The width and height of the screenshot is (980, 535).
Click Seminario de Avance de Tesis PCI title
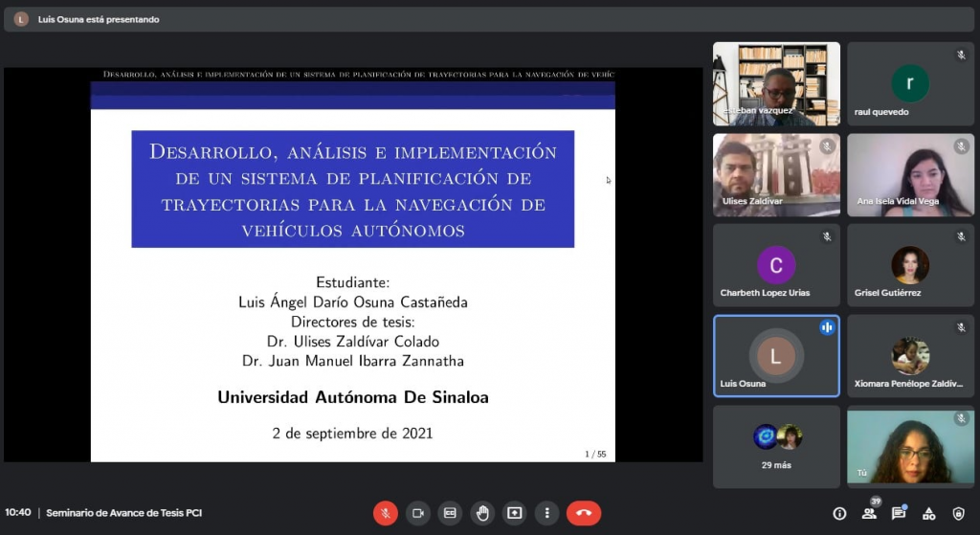click(x=123, y=513)
